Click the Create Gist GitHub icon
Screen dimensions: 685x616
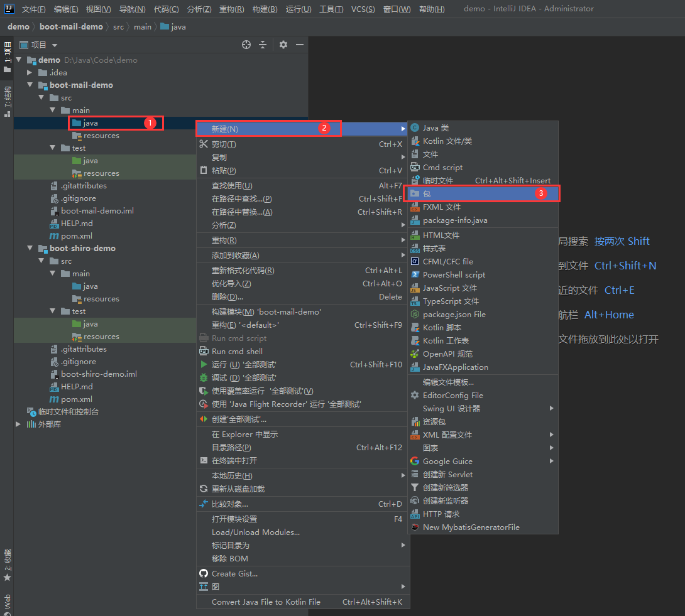coord(204,574)
